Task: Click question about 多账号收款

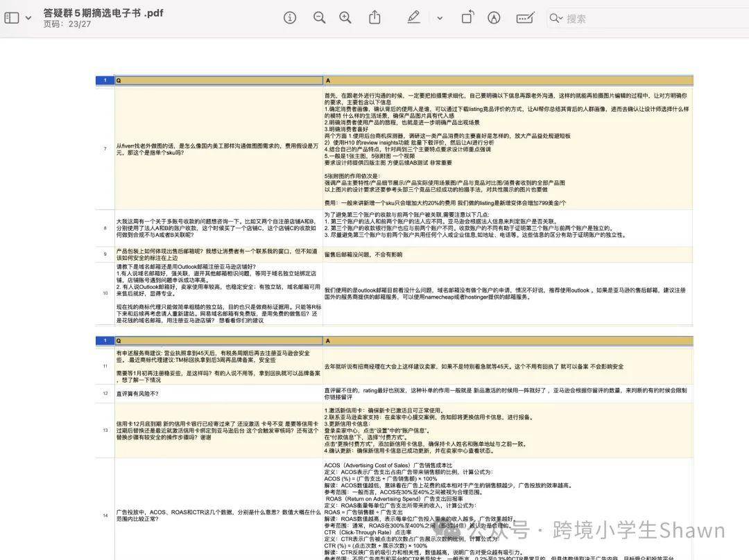Action: coord(217,228)
